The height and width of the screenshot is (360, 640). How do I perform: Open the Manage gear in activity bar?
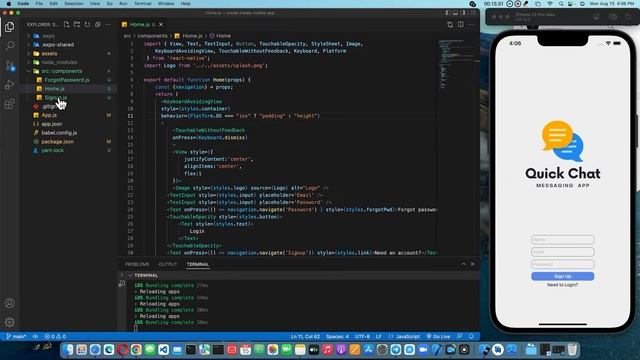[10, 322]
